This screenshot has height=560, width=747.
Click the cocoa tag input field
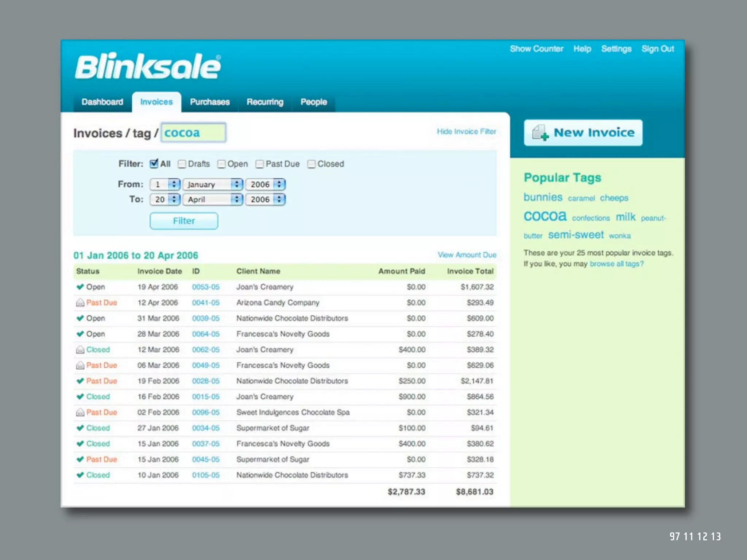click(x=193, y=133)
